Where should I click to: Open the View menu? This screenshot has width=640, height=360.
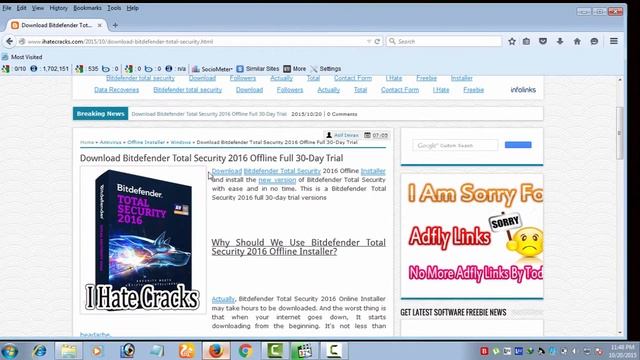coord(38,8)
